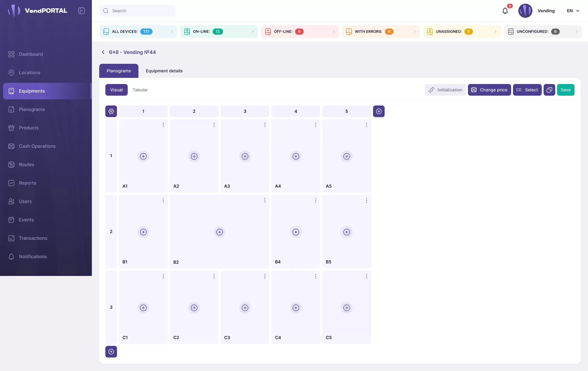Image resolution: width=588 pixels, height=371 pixels.
Task: Add a new row at the grid bottom
Action: click(x=111, y=352)
